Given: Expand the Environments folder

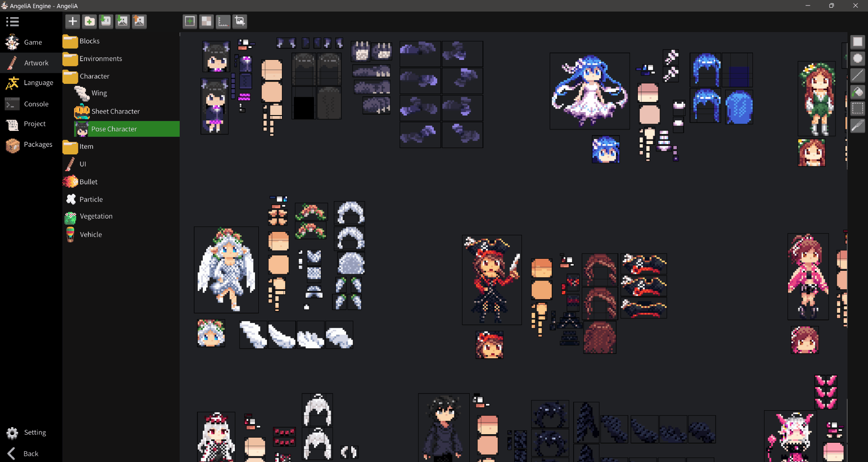Looking at the screenshot, I should click(x=101, y=59).
